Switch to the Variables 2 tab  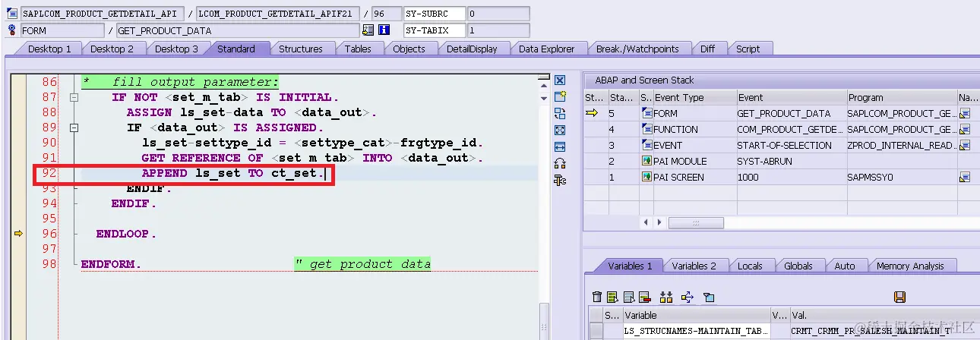click(x=694, y=266)
